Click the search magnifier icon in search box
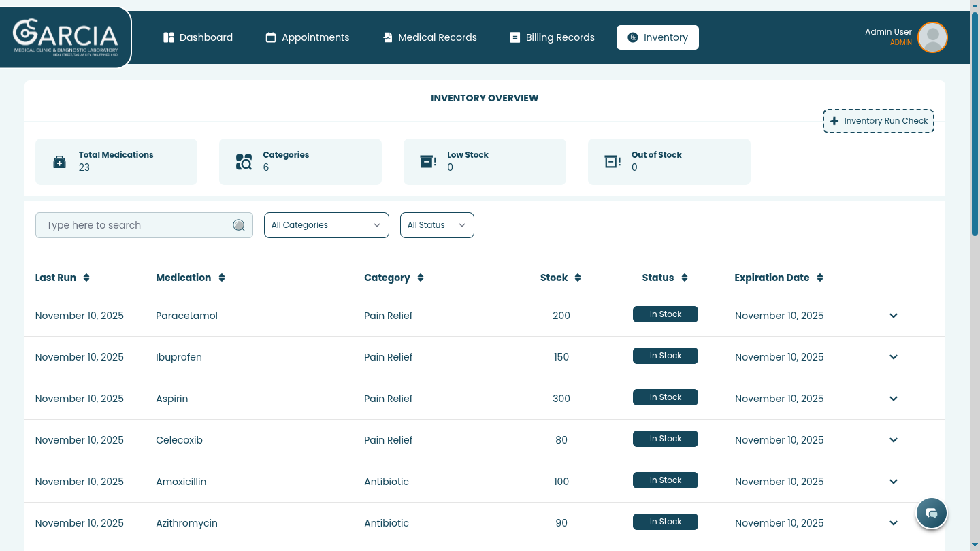The width and height of the screenshot is (980, 551). point(239,225)
